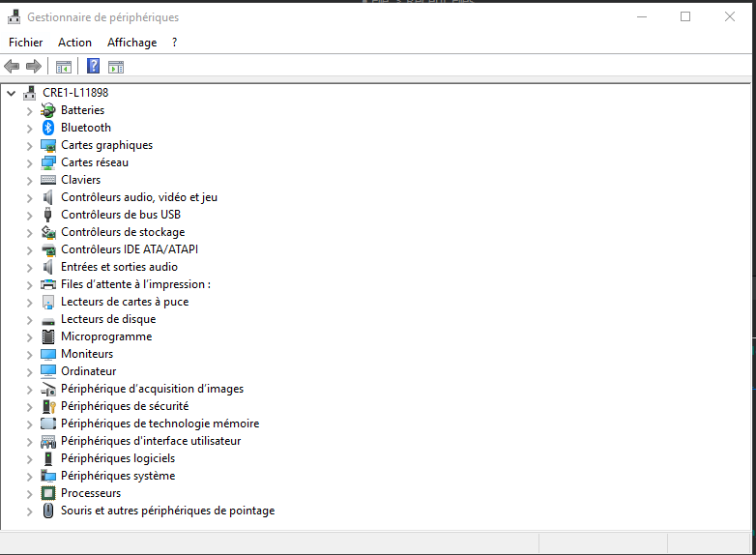756x555 pixels.
Task: Click the Back arrow toolbar icon
Action: click(x=12, y=66)
